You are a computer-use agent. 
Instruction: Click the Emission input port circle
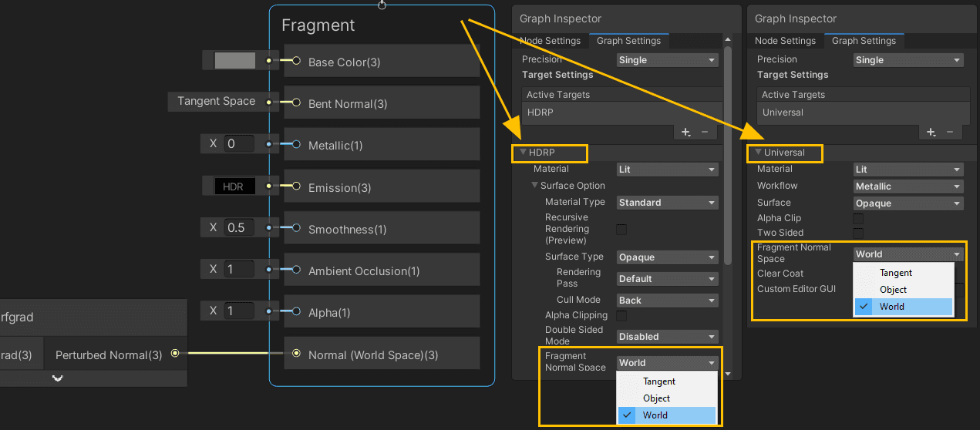tap(296, 186)
